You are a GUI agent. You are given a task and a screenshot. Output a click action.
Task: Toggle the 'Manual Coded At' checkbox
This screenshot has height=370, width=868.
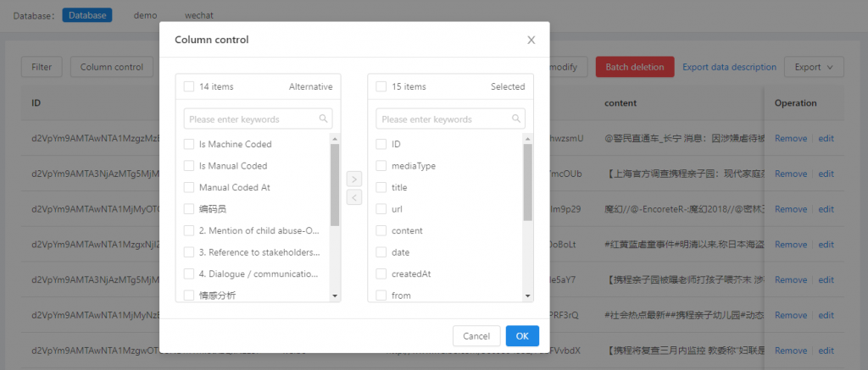pos(189,187)
